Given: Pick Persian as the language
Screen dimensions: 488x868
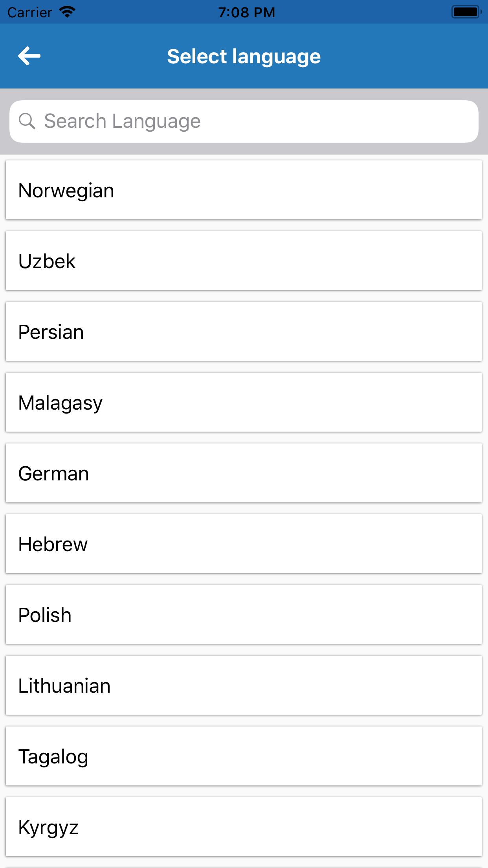Looking at the screenshot, I should coord(244,332).
